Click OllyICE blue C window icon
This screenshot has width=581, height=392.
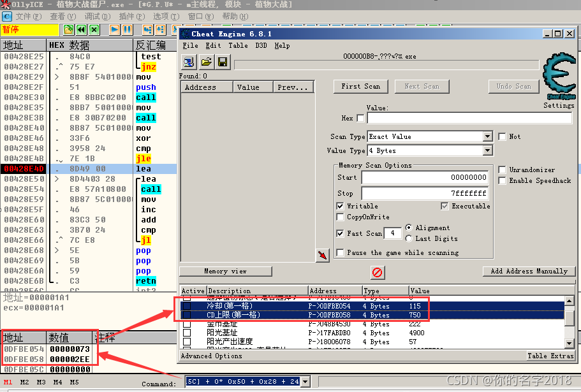coord(7,17)
